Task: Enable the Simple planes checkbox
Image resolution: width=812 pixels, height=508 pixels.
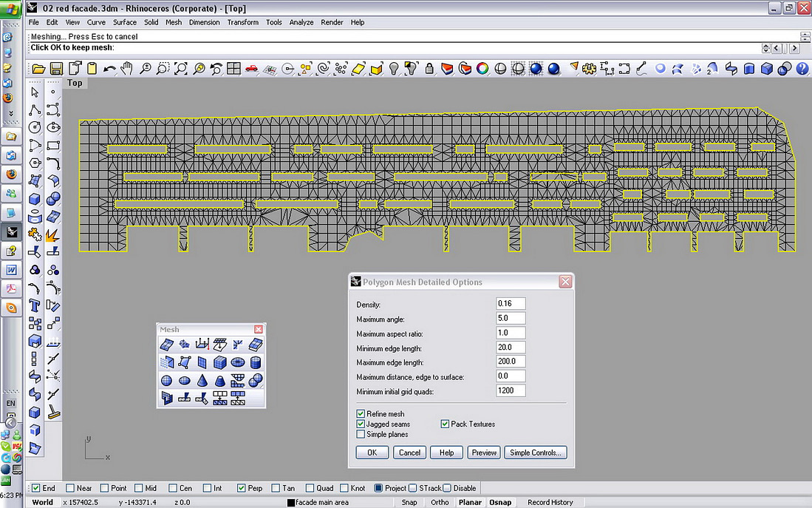Action: click(361, 435)
